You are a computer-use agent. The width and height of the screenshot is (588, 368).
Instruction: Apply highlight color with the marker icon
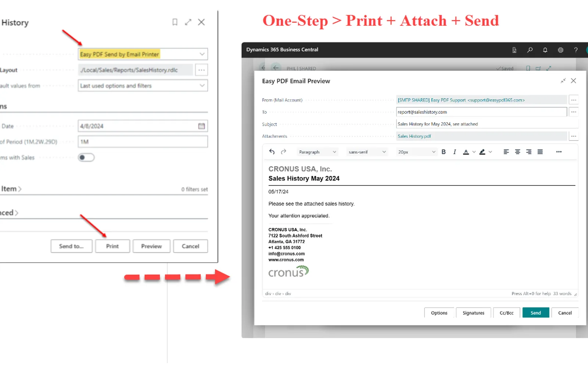[482, 152]
